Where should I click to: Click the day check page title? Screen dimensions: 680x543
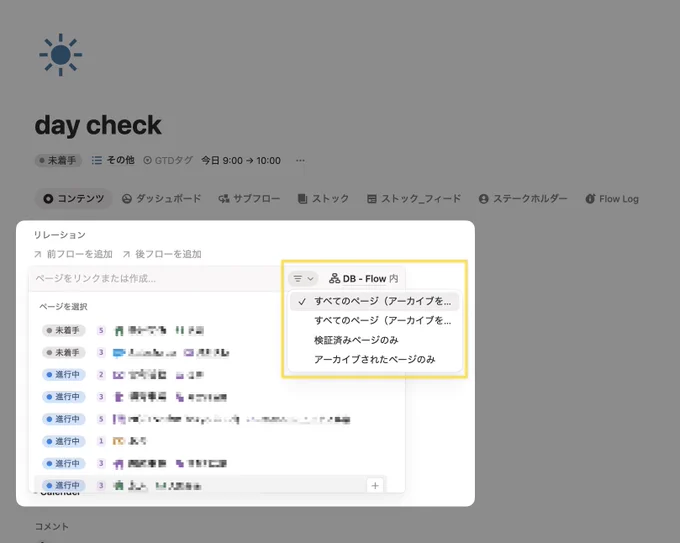[98, 125]
